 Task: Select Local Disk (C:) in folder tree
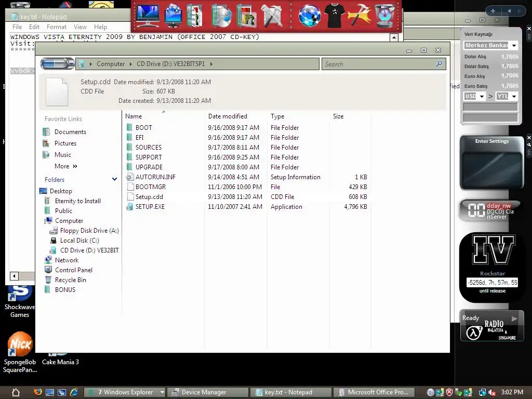click(79, 240)
